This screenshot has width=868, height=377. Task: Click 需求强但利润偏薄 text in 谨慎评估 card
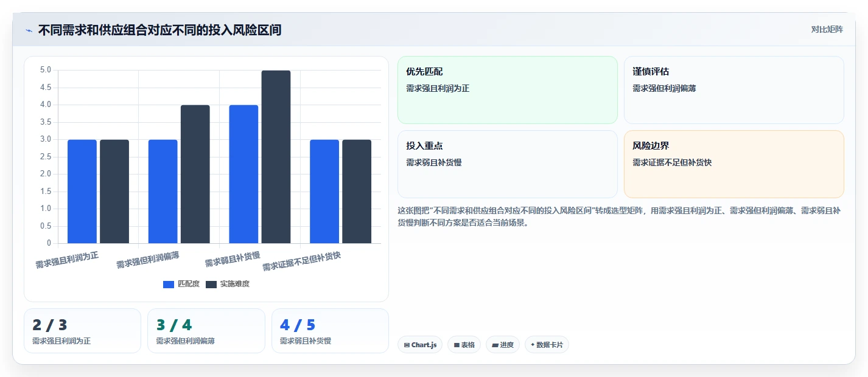[x=664, y=88]
